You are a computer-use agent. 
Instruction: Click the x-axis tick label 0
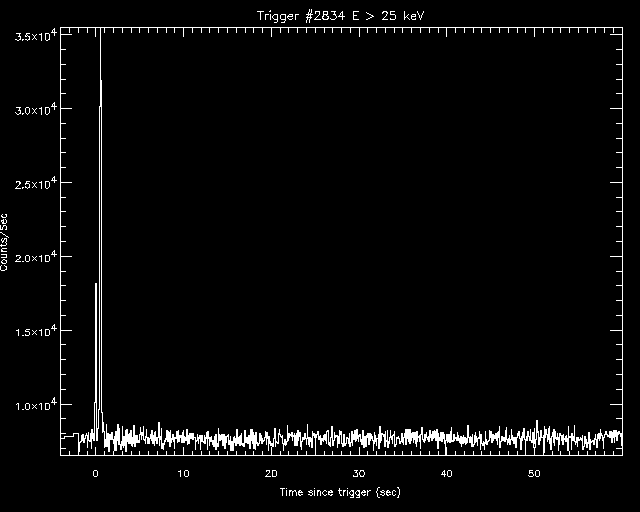[96, 474]
